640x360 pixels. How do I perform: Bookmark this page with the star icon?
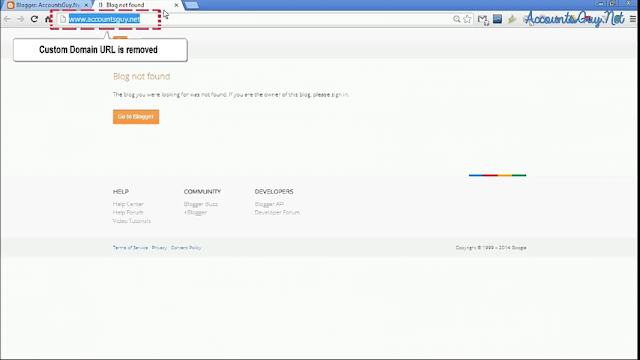(x=467, y=19)
